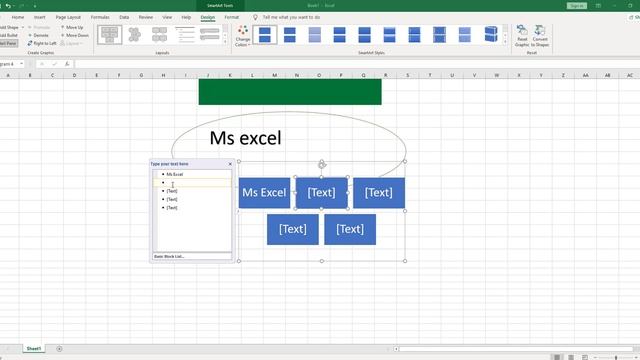The height and width of the screenshot is (360, 640).
Task: Click column header M
Action: click(274, 75)
